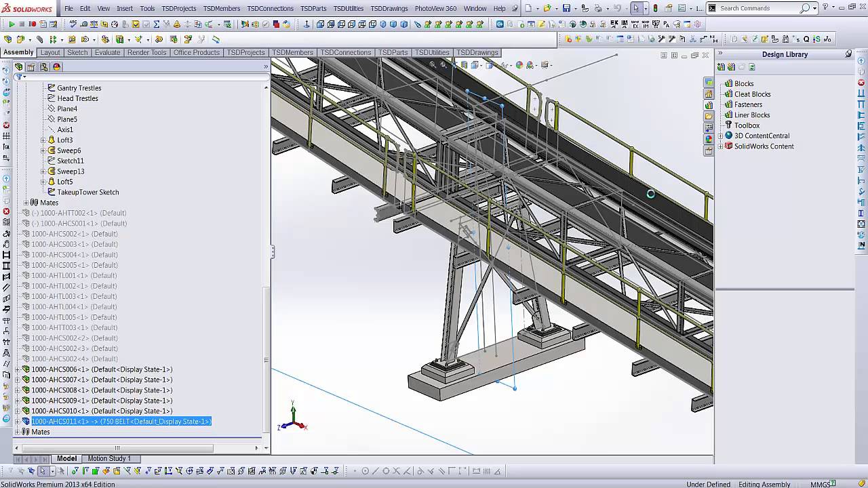Click the MMGS unit system in status bar
This screenshot has height=488, width=868.
[821, 484]
